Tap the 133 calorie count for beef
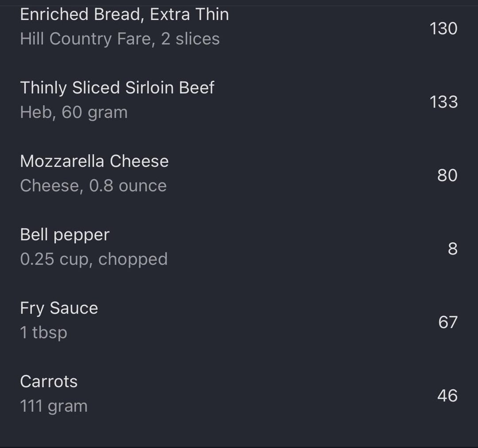This screenshot has width=478, height=448. [443, 102]
